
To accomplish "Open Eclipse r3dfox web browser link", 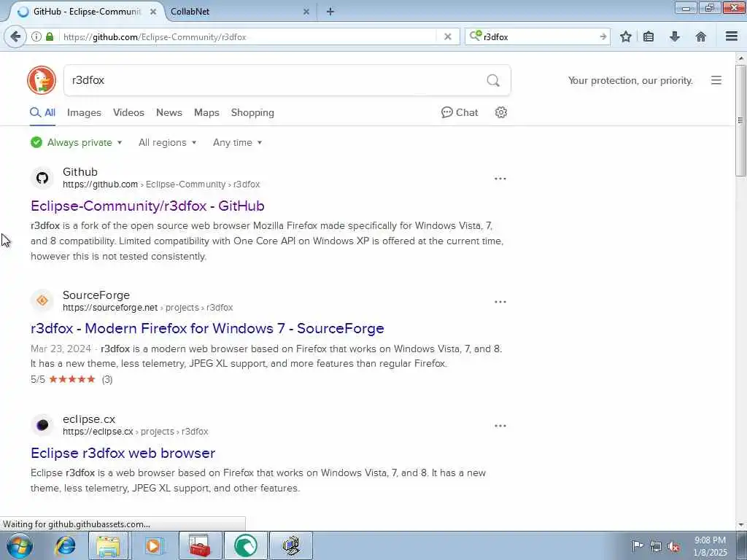I will click(x=123, y=453).
